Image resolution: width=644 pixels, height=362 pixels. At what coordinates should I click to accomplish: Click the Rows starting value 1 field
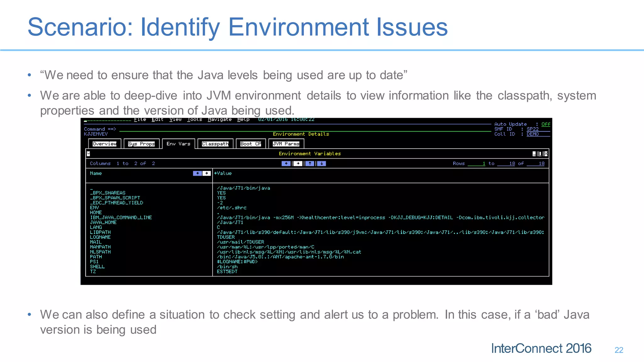[476, 163]
